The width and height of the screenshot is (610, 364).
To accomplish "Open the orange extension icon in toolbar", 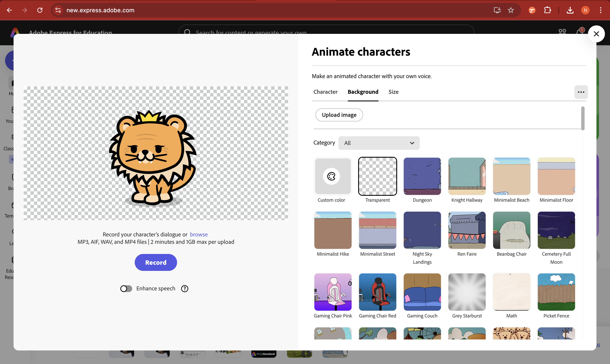I will point(532,10).
